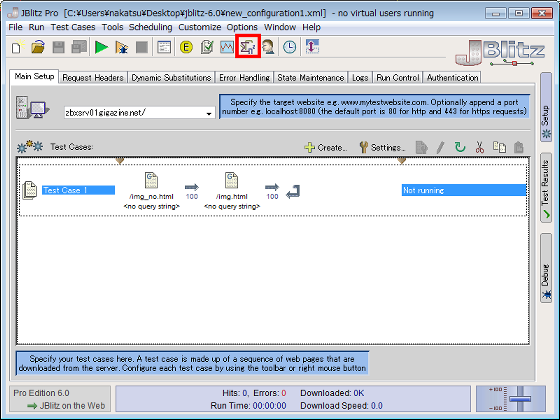This screenshot has width=560, height=420.
Task: Click the New configuration toolbar icon
Action: [18, 47]
